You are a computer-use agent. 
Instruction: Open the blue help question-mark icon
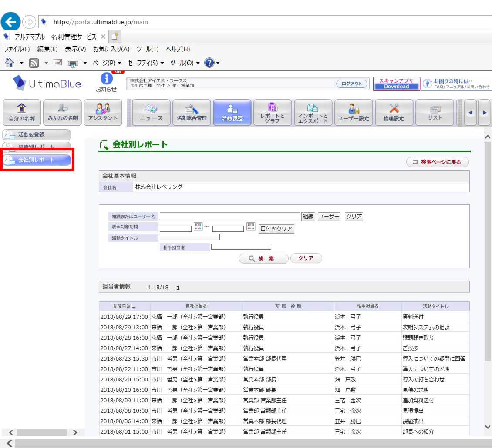[x=209, y=63]
